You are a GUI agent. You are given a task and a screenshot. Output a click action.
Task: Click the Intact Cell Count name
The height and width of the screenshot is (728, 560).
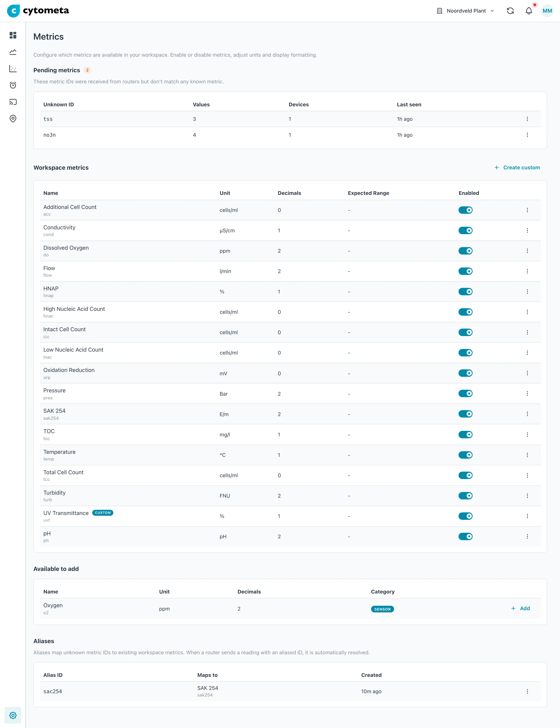pyautogui.click(x=64, y=329)
